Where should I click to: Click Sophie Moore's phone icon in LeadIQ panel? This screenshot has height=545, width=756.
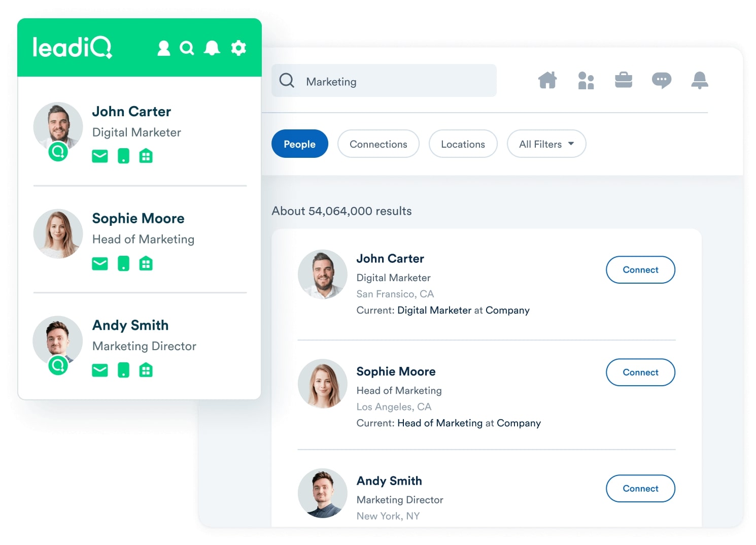[123, 264]
